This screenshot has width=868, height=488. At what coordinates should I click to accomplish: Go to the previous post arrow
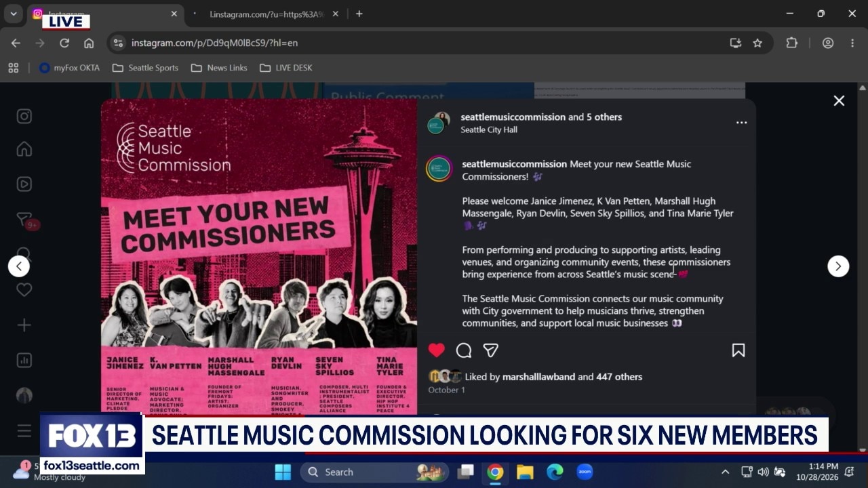(19, 266)
